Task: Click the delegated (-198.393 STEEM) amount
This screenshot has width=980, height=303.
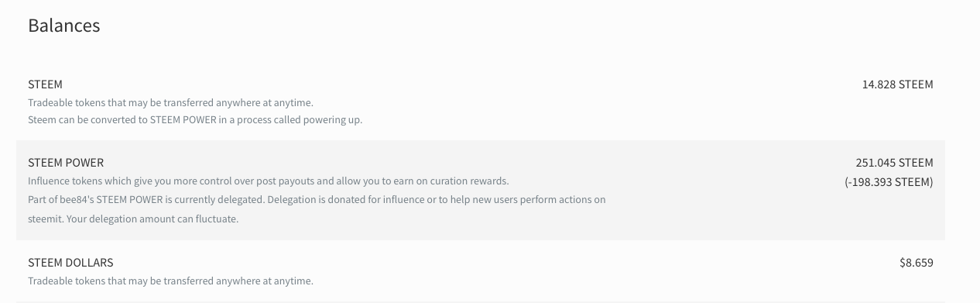Action: pyautogui.click(x=889, y=182)
